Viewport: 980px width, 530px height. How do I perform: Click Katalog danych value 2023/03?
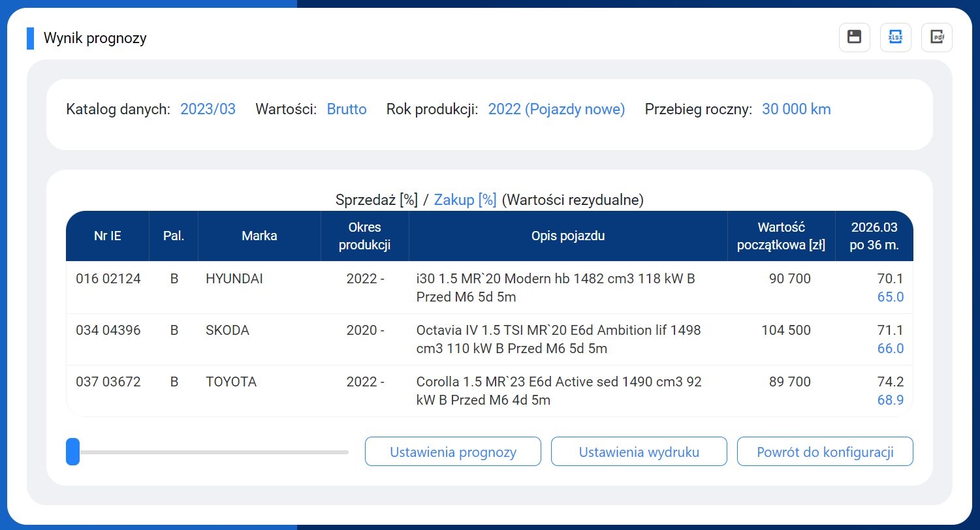[x=208, y=109]
